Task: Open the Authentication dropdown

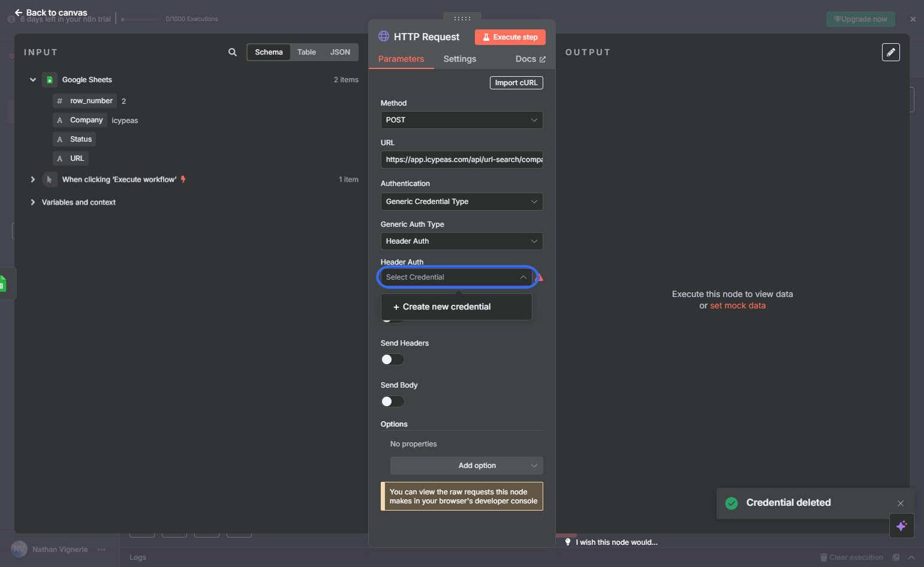Action: (x=462, y=202)
